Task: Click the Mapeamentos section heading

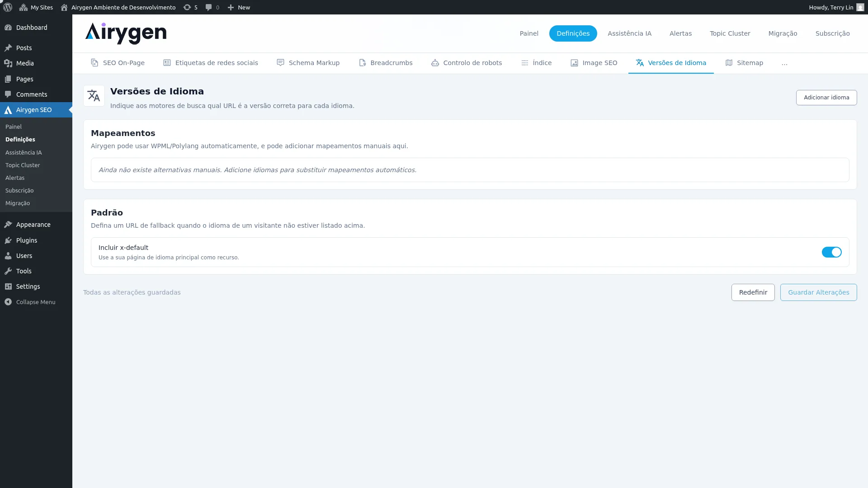Action: [x=123, y=133]
